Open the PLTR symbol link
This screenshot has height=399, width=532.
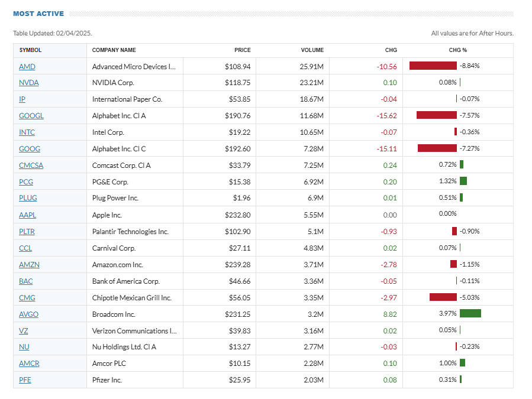27,232
